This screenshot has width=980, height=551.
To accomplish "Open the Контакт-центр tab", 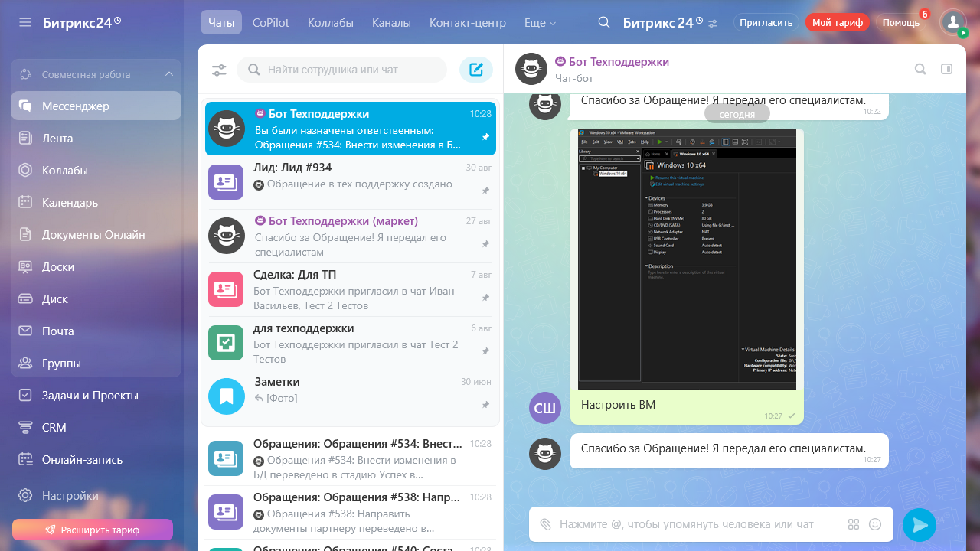I will tap(467, 23).
